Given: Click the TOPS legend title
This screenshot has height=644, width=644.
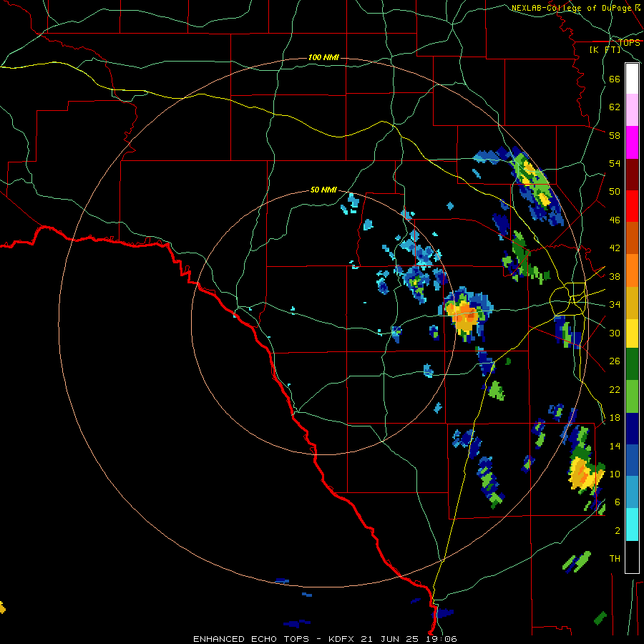Looking at the screenshot, I should (x=629, y=42).
